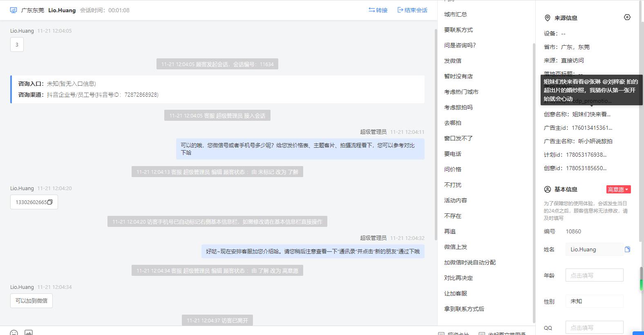Screen dimensions: 644x335
Task: Click the agent message starting 可以的哦
Action: (x=300, y=149)
